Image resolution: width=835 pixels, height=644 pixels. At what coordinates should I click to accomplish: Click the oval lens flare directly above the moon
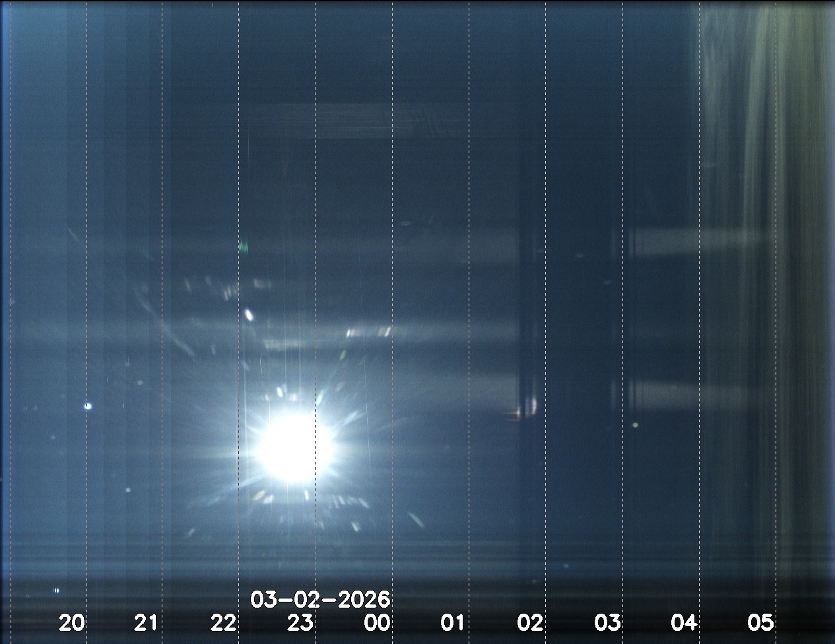pos(249,315)
